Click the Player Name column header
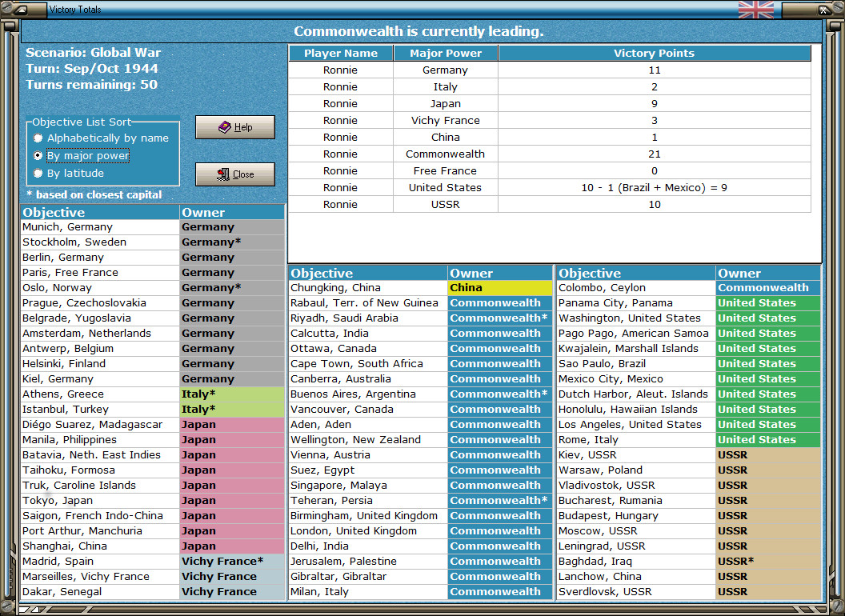The height and width of the screenshot is (616, 845). tap(341, 53)
